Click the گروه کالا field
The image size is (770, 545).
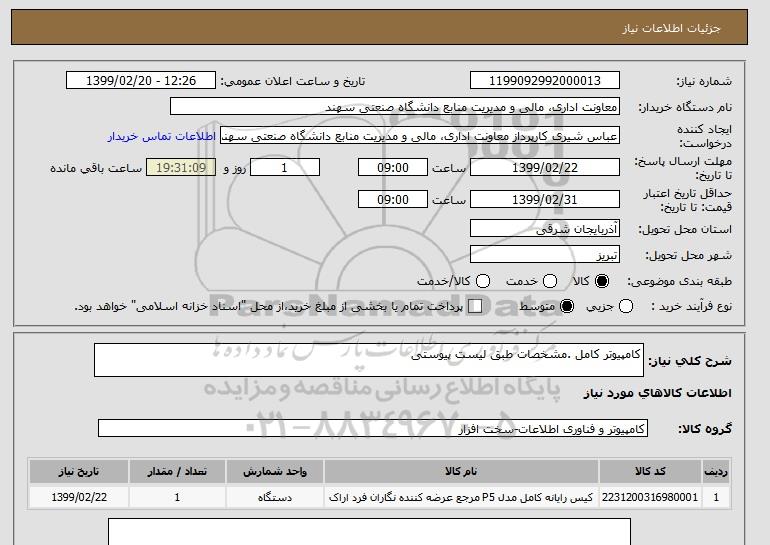[x=373, y=429]
